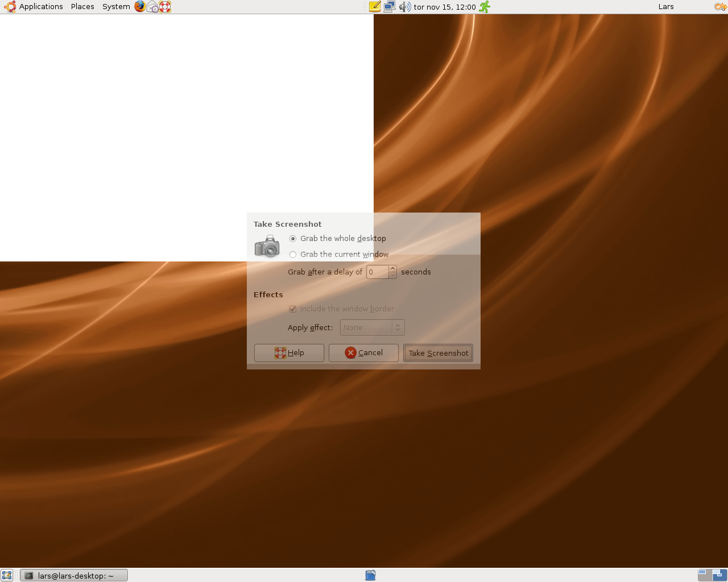This screenshot has width=728, height=582.
Task: Open the Lars user switcher
Action: click(666, 7)
